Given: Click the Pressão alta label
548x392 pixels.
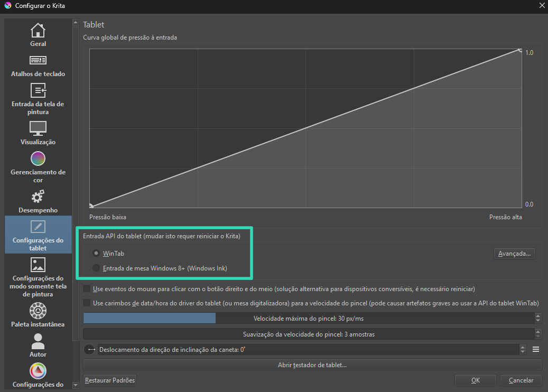Looking at the screenshot, I should click(x=505, y=217).
